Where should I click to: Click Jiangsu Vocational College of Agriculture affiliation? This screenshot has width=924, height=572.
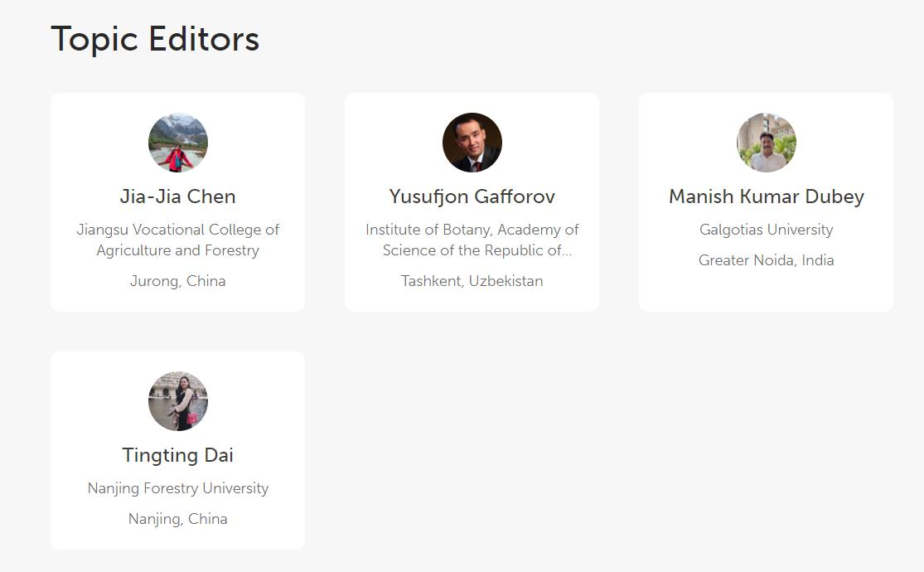tap(178, 240)
